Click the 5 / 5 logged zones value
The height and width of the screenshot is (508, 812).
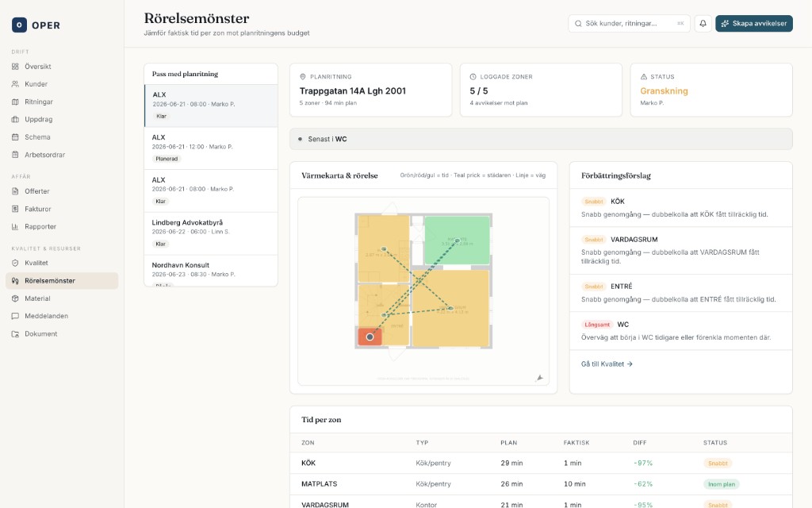click(x=478, y=90)
